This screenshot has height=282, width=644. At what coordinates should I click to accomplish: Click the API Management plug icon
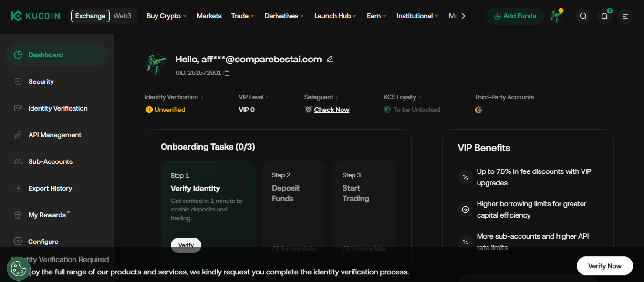[18, 135]
